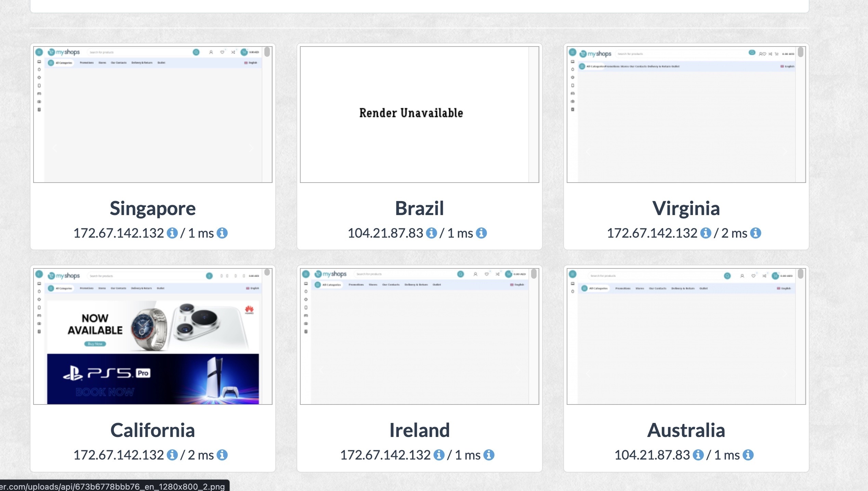Click info icon beside Brazil 1 ms
This screenshot has height=491, width=868.
click(481, 233)
